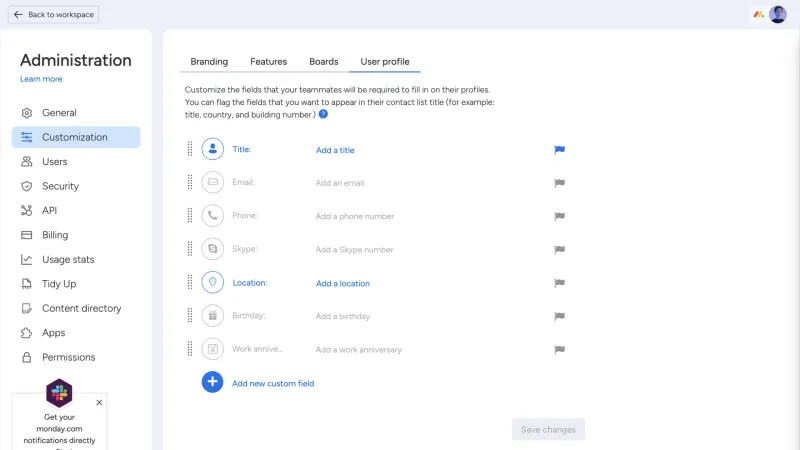Viewport: 800px width, 450px height.
Task: Switch to the Features tab
Action: [x=268, y=62]
